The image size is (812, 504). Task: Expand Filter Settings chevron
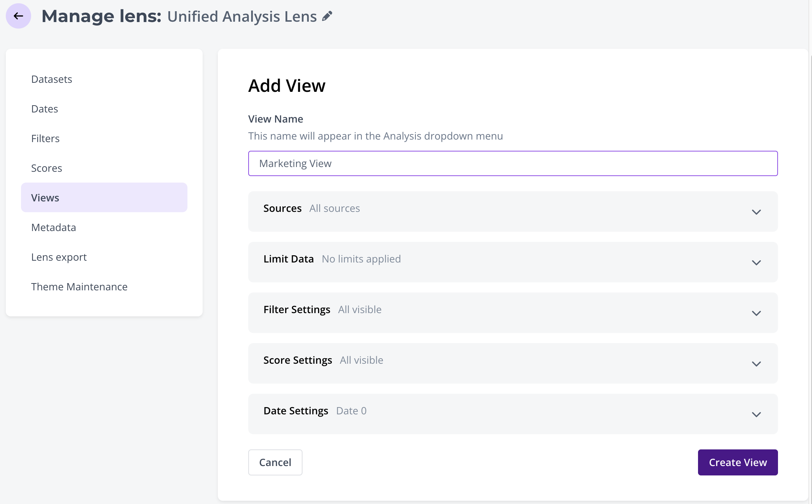click(x=756, y=313)
